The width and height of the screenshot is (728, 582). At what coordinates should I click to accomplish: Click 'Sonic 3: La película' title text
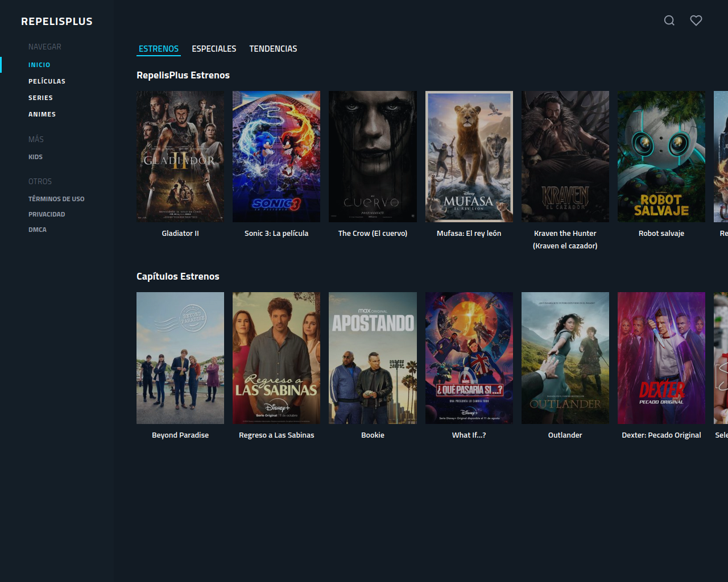click(x=276, y=234)
